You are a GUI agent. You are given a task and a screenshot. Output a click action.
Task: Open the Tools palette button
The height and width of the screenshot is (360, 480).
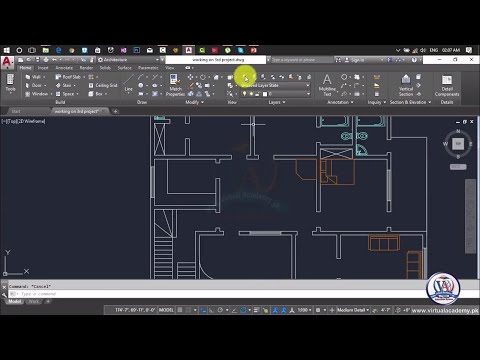(10, 83)
